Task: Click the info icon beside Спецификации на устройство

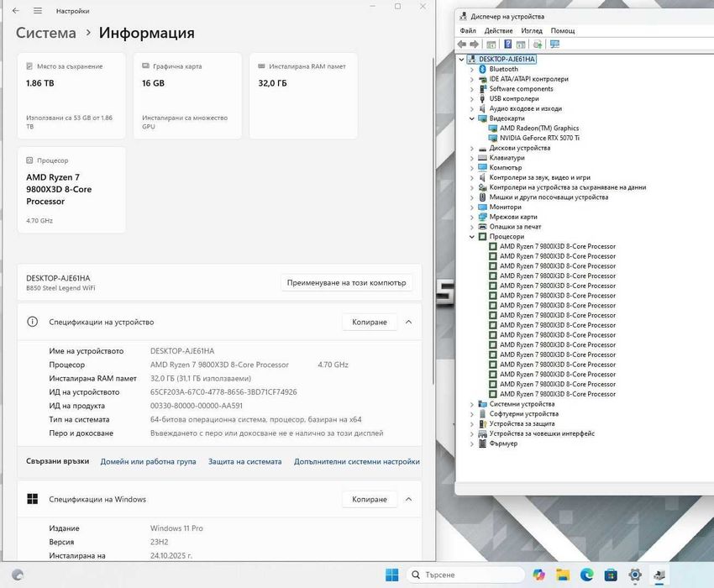Action: coord(32,322)
